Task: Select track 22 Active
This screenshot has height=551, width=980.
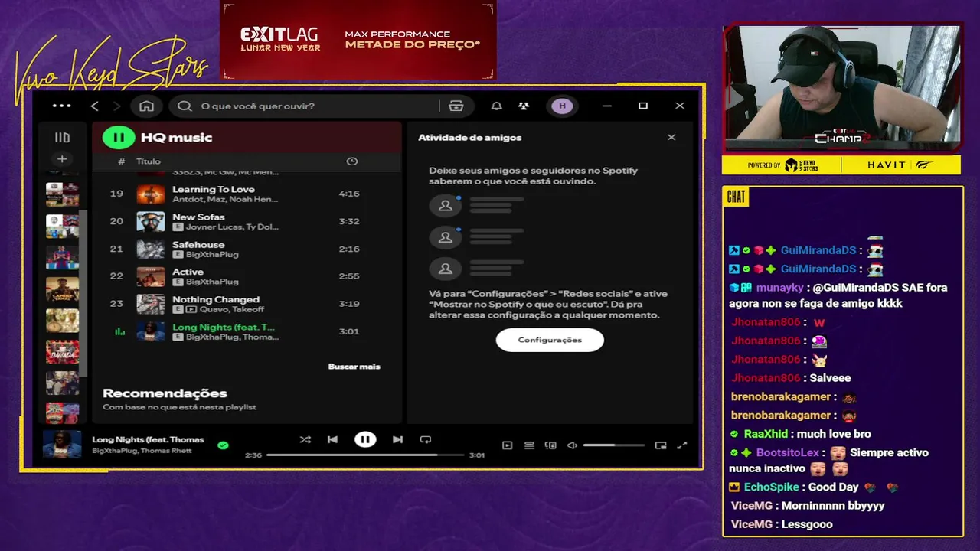Action: coord(247,276)
